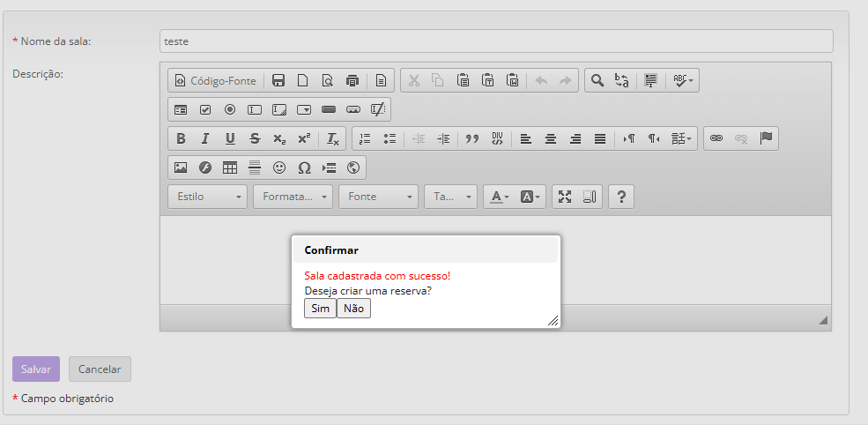
Task: Click Não in the Confirmar dialog
Action: tap(353, 309)
